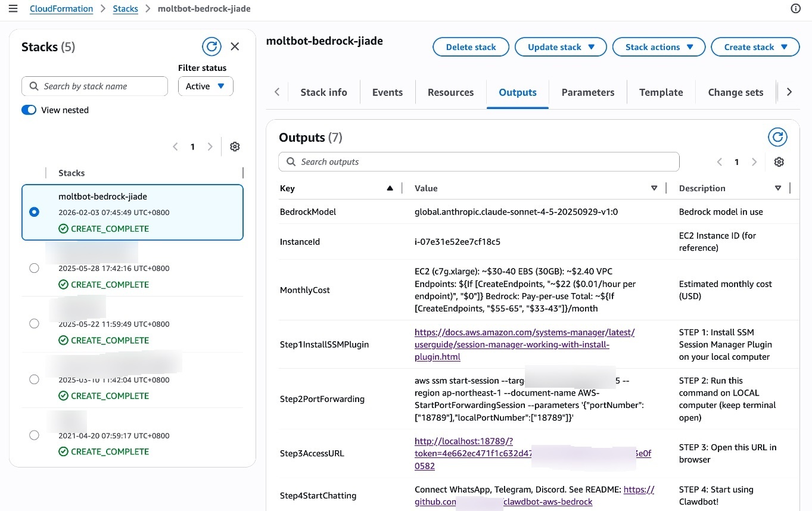This screenshot has width=812, height=511.
Task: Open Stacks list preferences gear
Action: tap(235, 147)
